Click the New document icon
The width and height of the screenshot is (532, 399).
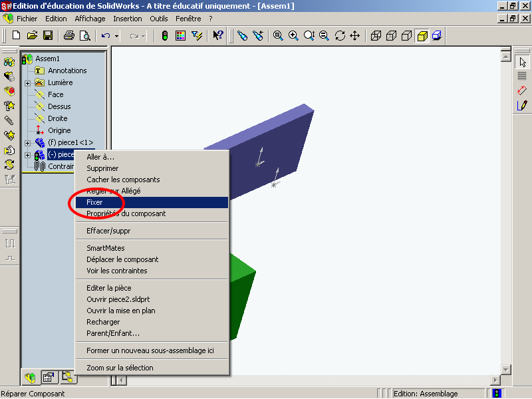click(x=16, y=35)
